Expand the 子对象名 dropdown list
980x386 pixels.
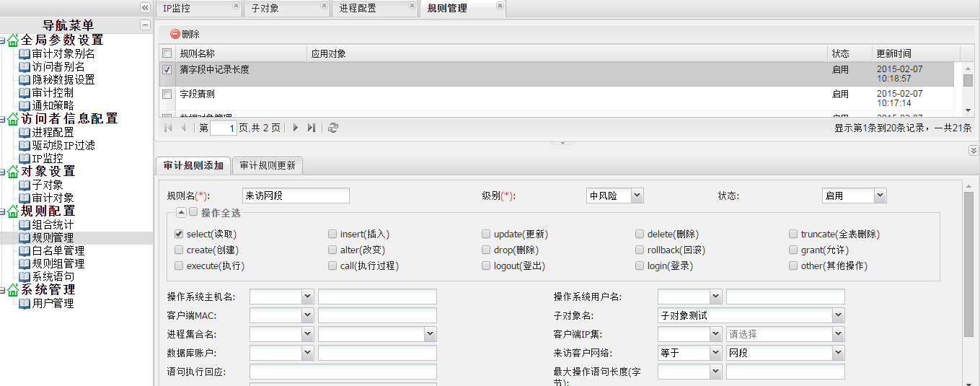pyautogui.click(x=837, y=315)
